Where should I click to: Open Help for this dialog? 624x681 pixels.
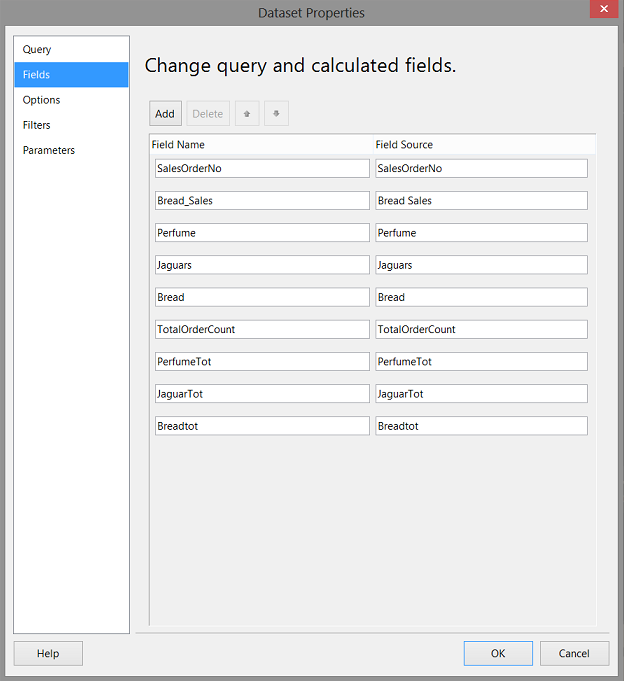[x=48, y=654]
